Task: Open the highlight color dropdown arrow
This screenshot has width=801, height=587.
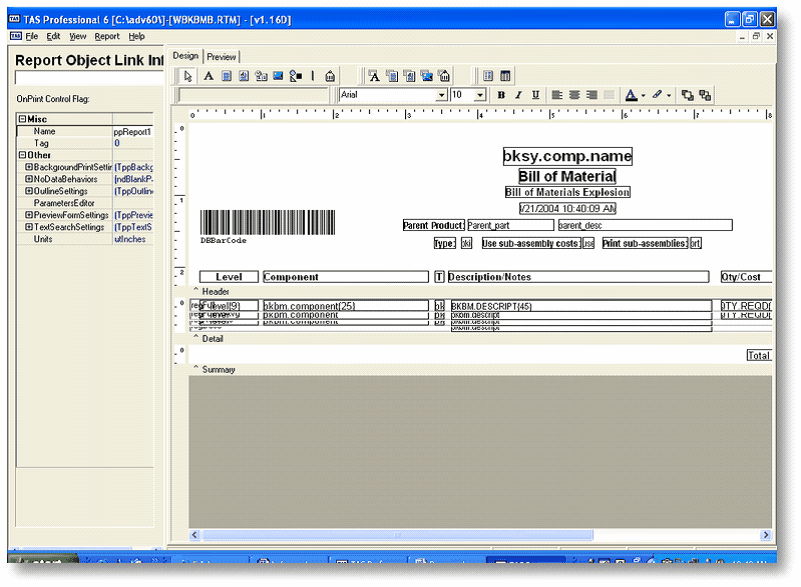Action: click(x=669, y=96)
